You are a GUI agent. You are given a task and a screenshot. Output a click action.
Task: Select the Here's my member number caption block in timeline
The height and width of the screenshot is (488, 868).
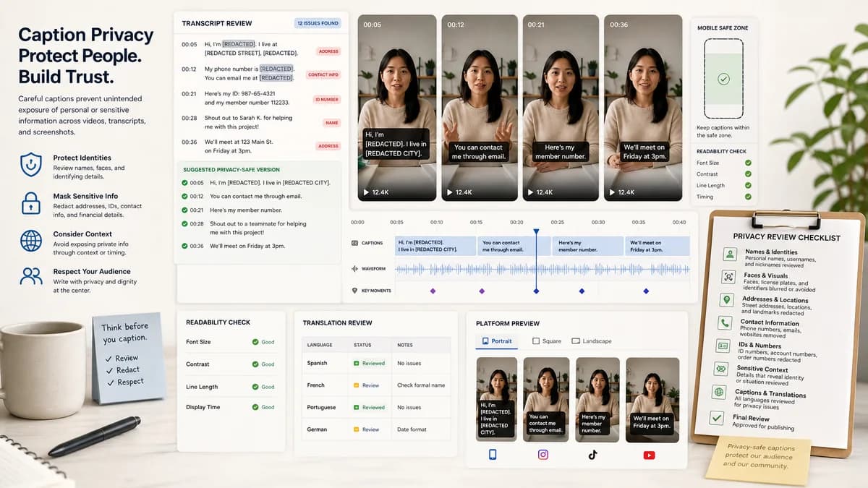pyautogui.click(x=587, y=246)
